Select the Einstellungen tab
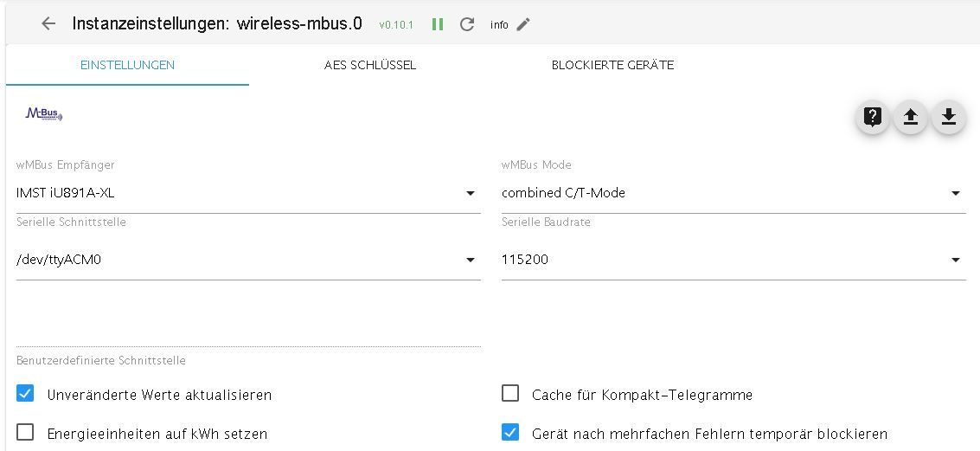The width and height of the screenshot is (980, 451). [127, 65]
